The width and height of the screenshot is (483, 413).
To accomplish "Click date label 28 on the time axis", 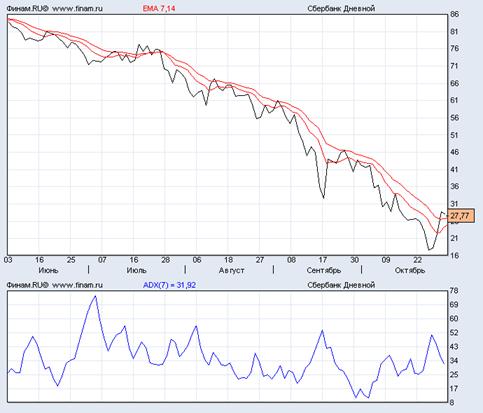I will 165,260.
